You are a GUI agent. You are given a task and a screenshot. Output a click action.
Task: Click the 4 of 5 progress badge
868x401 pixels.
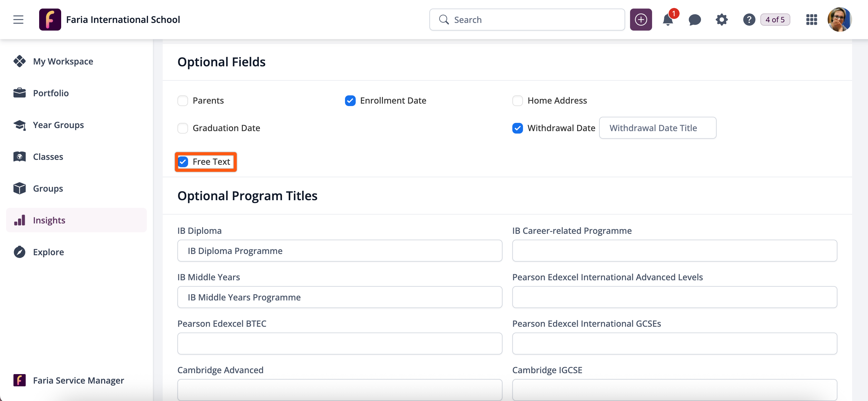click(775, 20)
